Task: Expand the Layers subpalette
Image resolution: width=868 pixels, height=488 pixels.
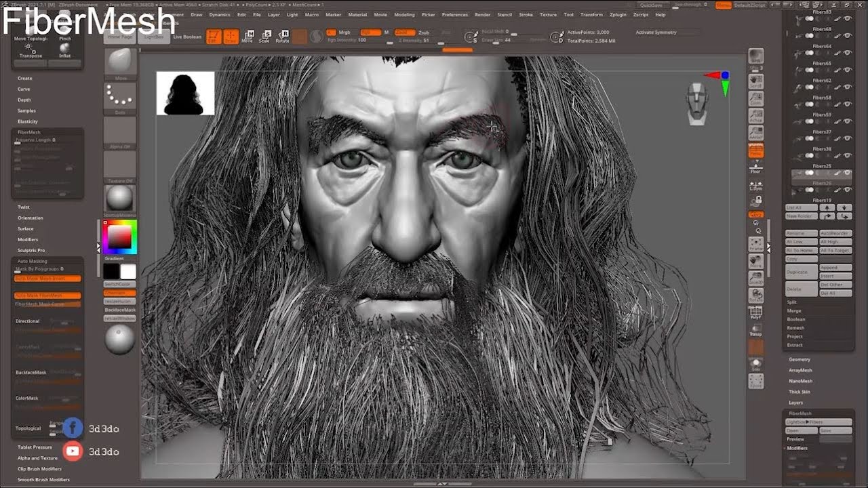Action: click(795, 403)
